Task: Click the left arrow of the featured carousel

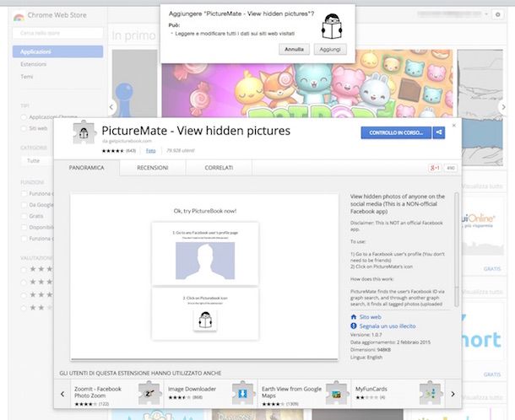Action: click(x=111, y=107)
